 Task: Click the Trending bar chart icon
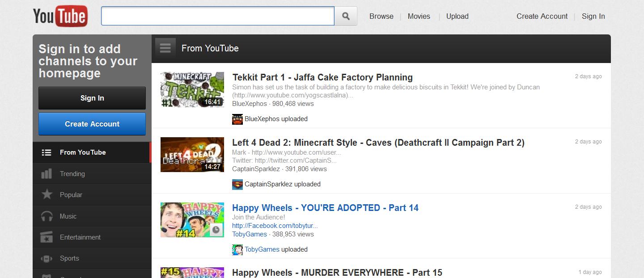[x=47, y=173]
